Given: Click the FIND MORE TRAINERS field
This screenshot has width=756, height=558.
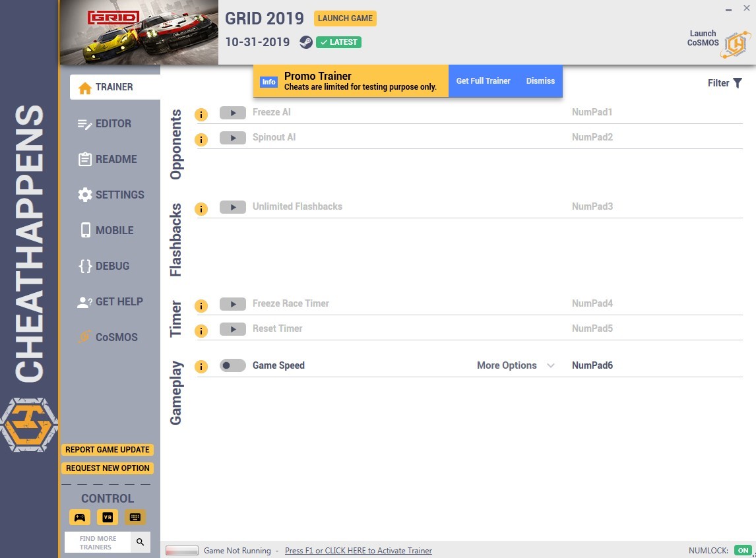Looking at the screenshot, I should tap(98, 543).
